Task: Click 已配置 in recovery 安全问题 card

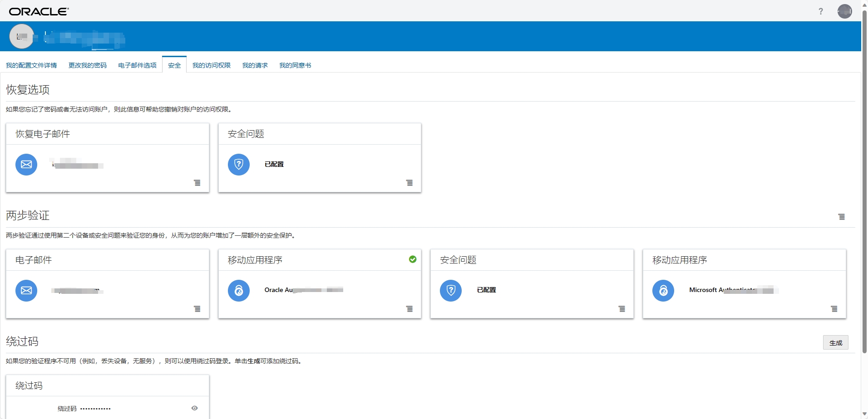Action: point(274,164)
